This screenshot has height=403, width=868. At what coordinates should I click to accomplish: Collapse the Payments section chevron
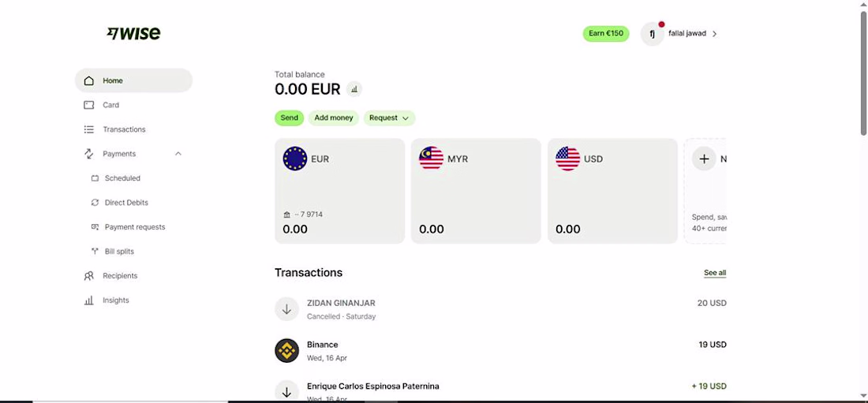pyautogui.click(x=178, y=154)
